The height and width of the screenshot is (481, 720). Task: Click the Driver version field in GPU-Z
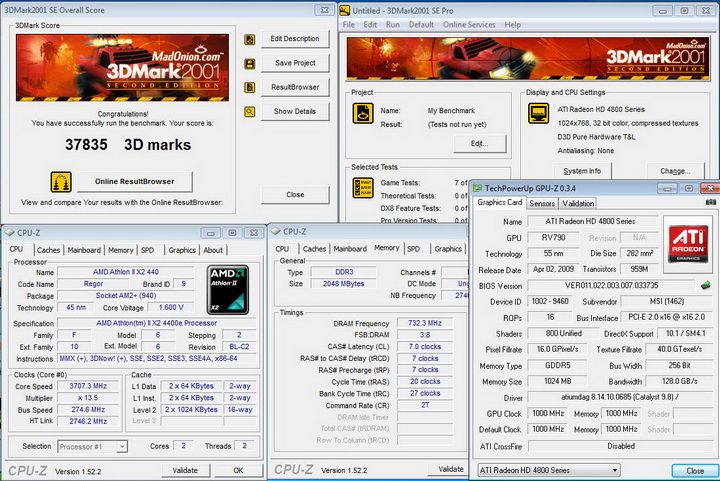click(x=619, y=397)
